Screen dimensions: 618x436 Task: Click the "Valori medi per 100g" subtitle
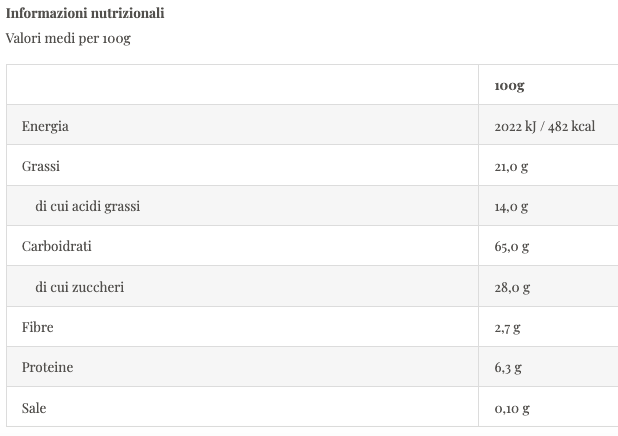pos(68,39)
